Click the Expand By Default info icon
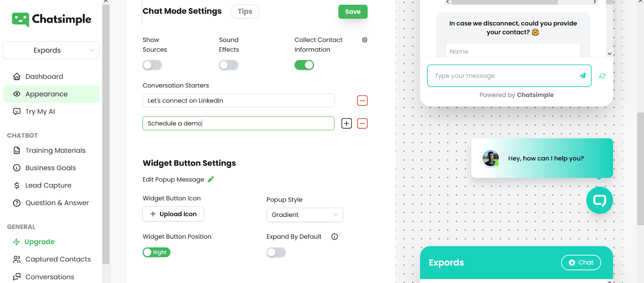This screenshot has width=644, height=283. (334, 237)
